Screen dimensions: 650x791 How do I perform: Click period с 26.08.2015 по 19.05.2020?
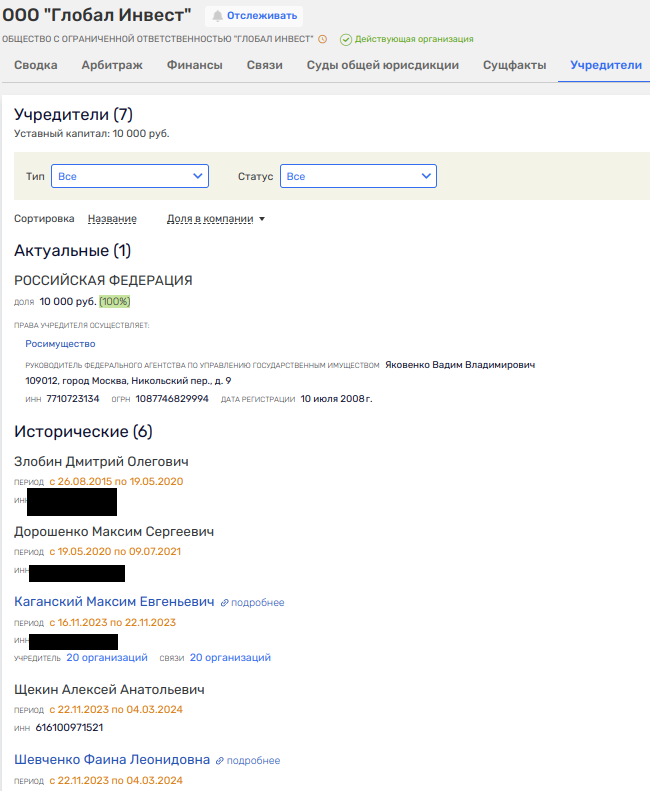click(x=116, y=482)
